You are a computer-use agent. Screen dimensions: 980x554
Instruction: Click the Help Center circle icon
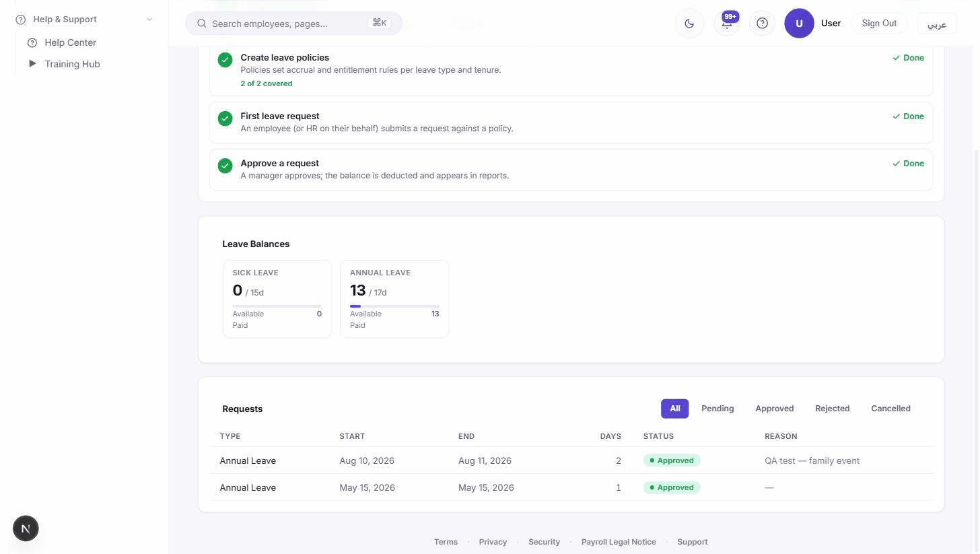click(x=32, y=42)
